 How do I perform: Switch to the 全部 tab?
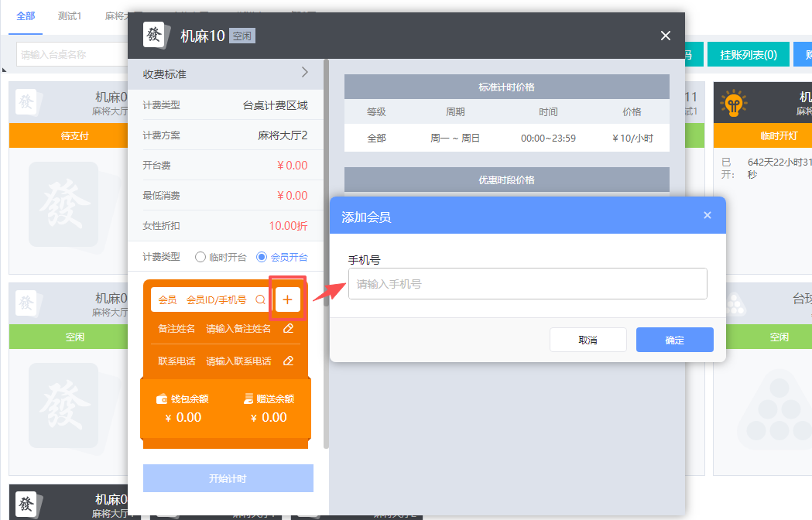coord(26,16)
